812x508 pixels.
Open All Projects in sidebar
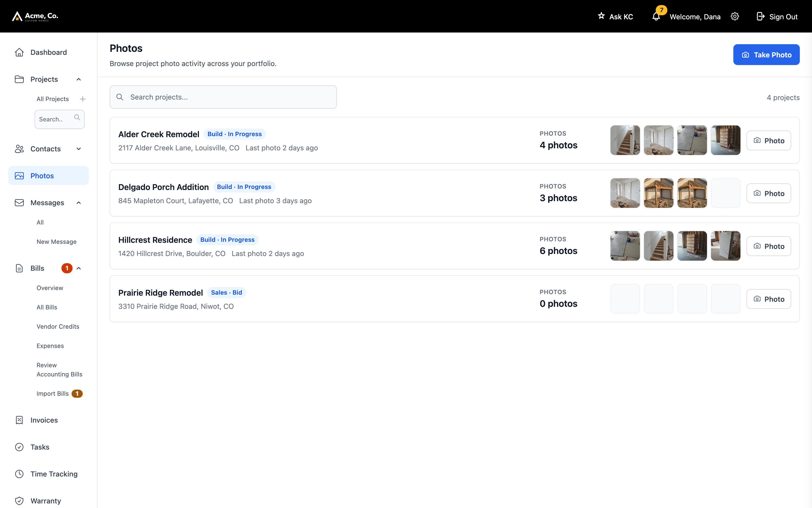point(53,99)
